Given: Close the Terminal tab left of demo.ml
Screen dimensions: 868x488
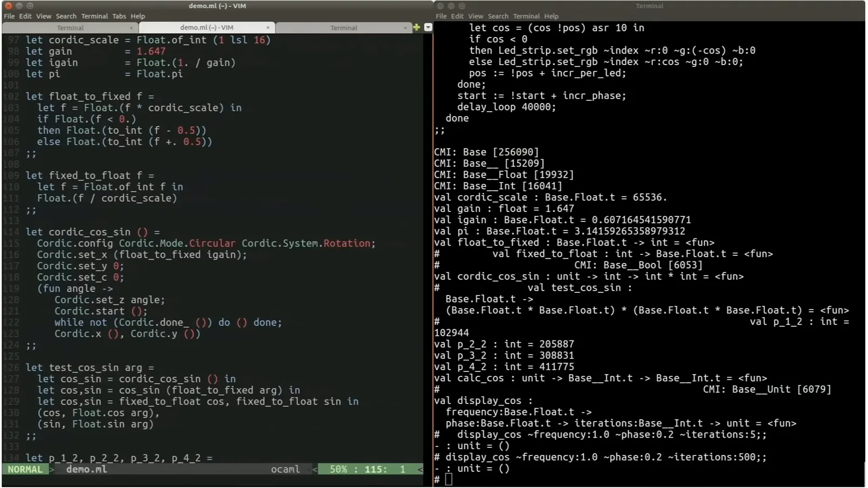Looking at the screenshot, I should [131, 28].
